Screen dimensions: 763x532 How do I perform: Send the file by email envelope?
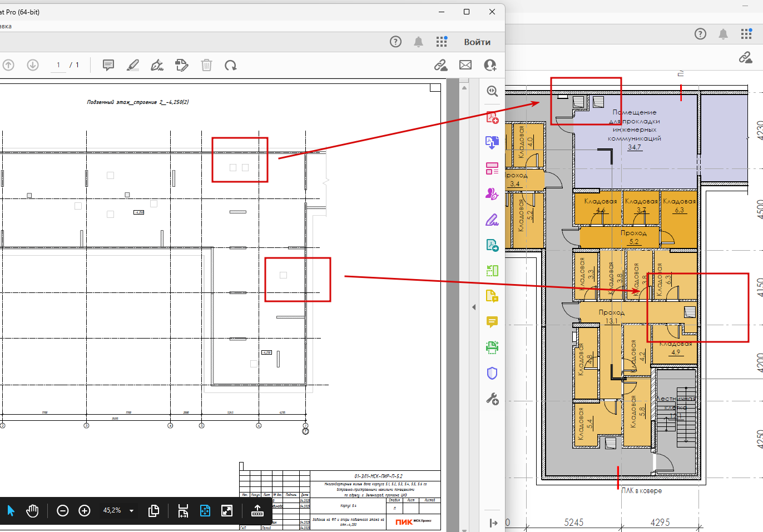[x=465, y=65]
